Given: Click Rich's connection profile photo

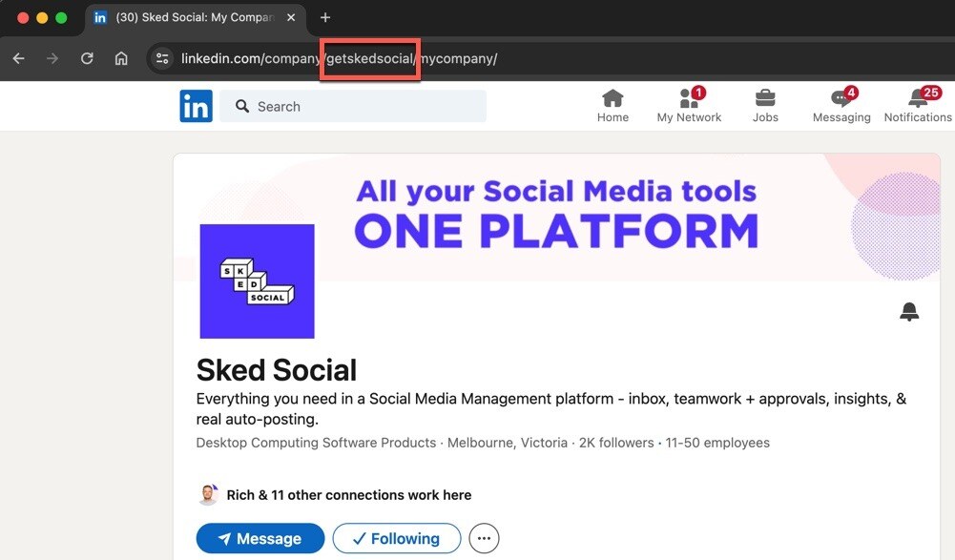Looking at the screenshot, I should [208, 494].
